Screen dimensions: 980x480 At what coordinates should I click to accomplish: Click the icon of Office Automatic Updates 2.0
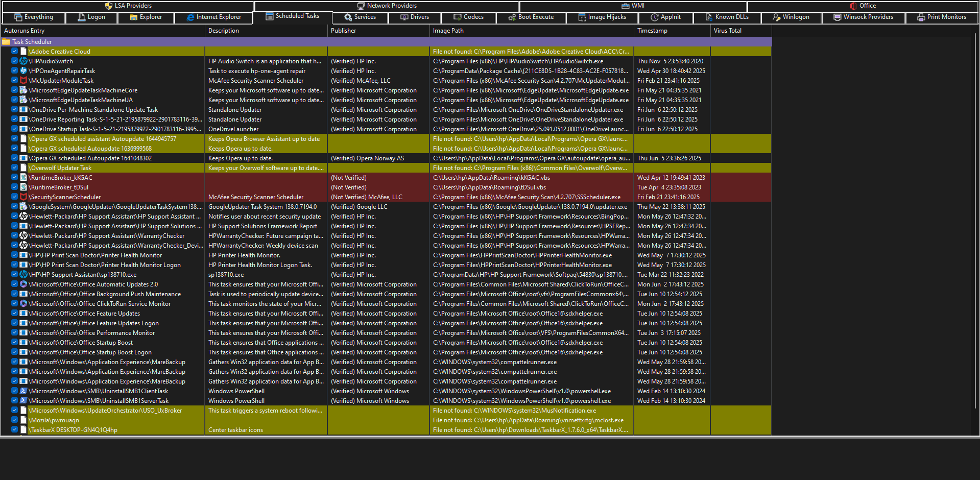click(x=23, y=284)
